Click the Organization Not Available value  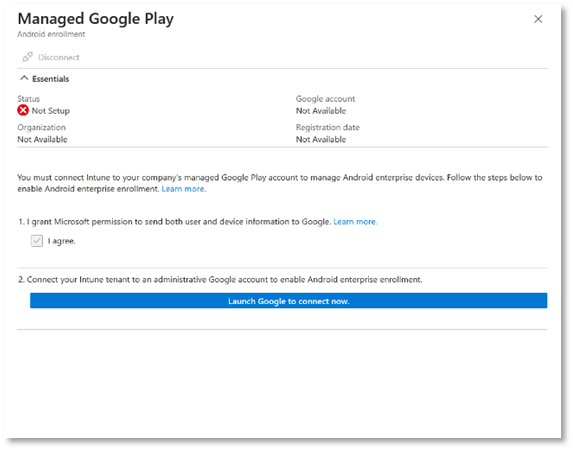42,139
